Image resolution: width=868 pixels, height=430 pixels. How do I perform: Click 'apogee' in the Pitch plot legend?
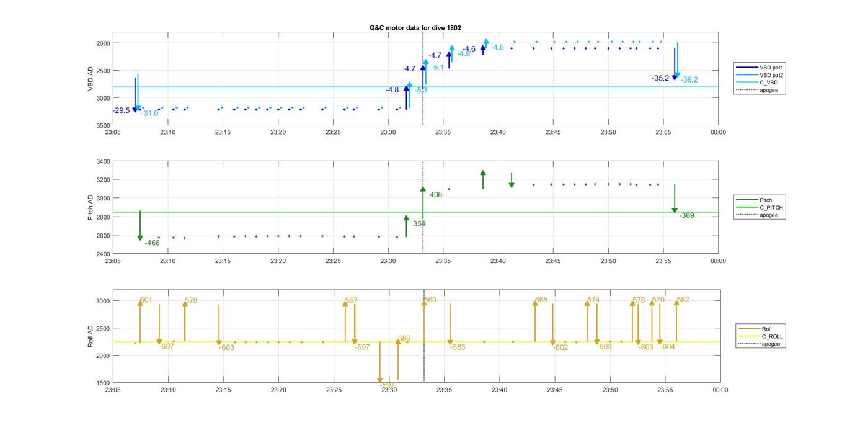pos(769,215)
